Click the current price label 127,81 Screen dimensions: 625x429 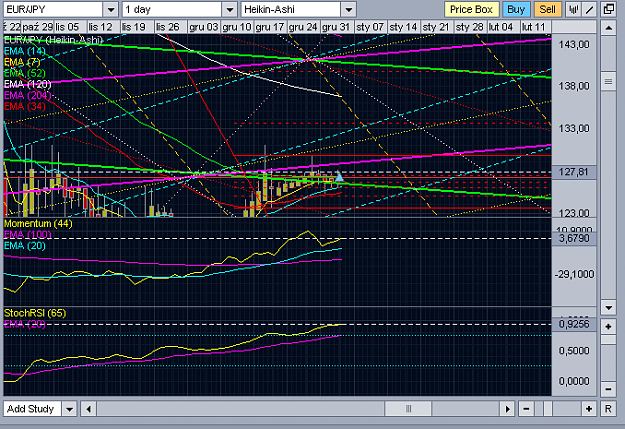574,172
